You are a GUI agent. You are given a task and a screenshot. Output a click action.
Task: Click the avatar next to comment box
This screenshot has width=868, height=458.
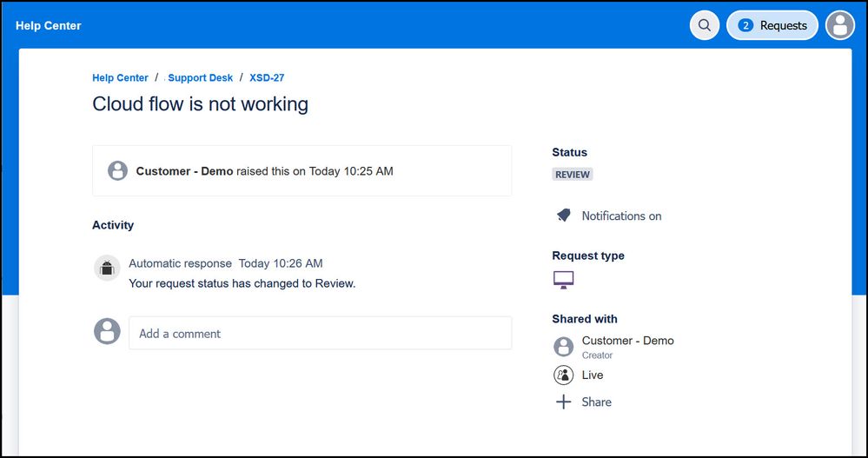[107, 331]
